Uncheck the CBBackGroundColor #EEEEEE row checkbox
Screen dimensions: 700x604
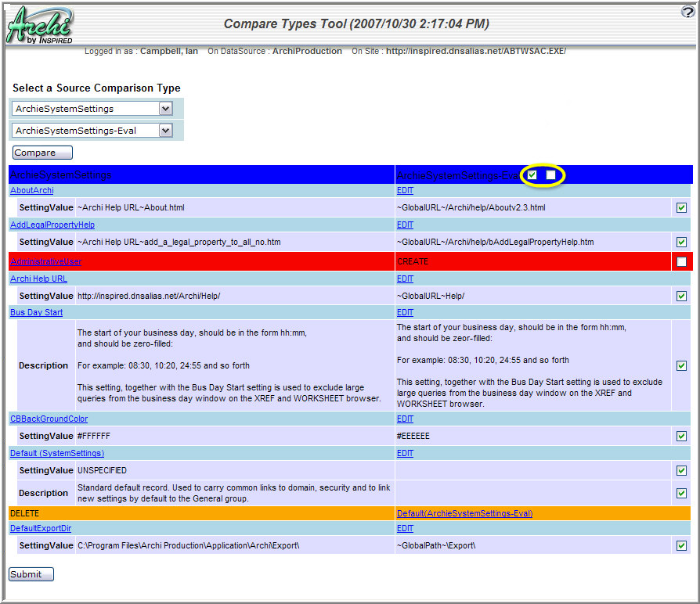click(x=681, y=436)
